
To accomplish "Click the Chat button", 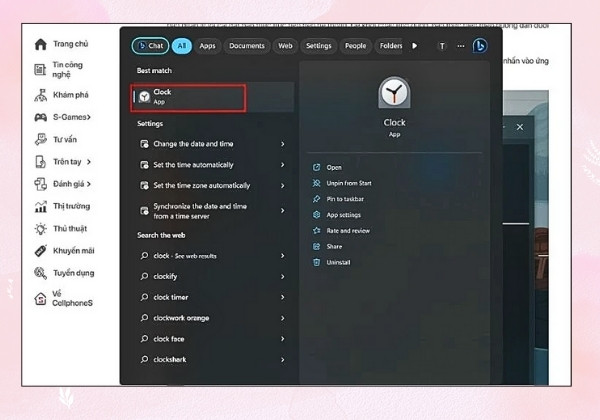I will point(150,46).
